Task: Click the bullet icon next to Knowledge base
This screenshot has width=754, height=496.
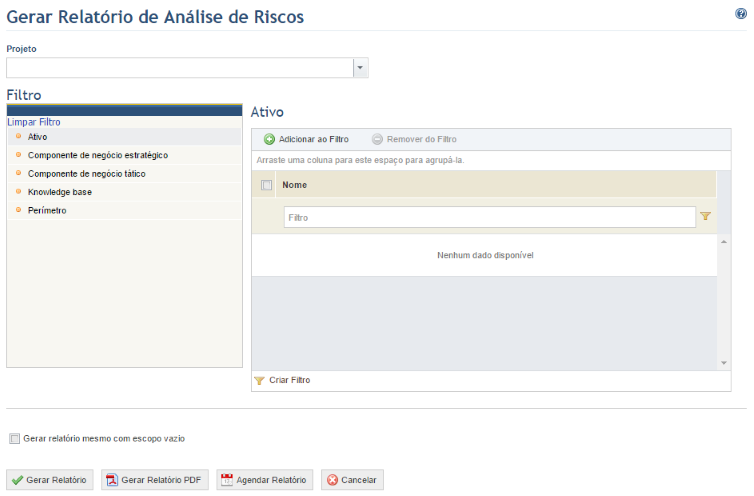Action: [18, 191]
